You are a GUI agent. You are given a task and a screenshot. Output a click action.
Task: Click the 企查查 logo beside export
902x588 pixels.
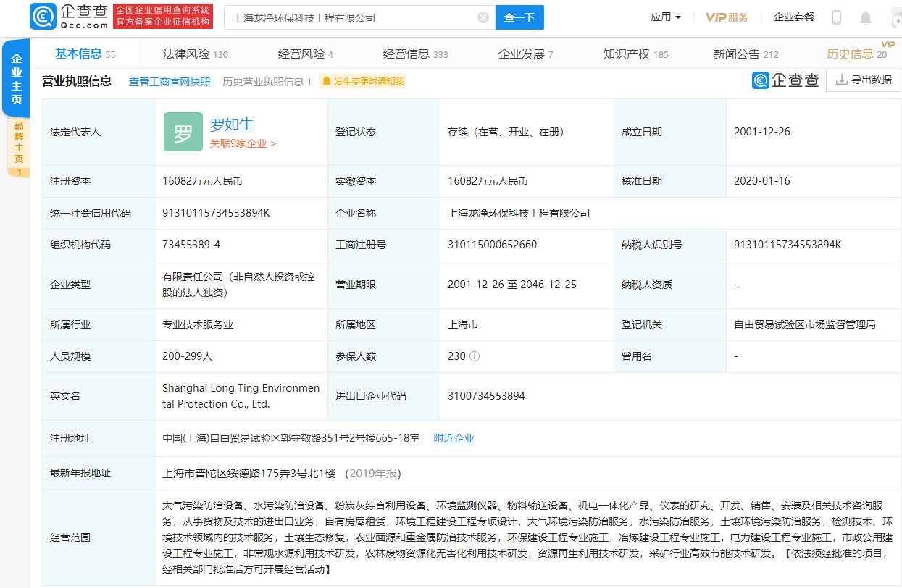point(785,80)
